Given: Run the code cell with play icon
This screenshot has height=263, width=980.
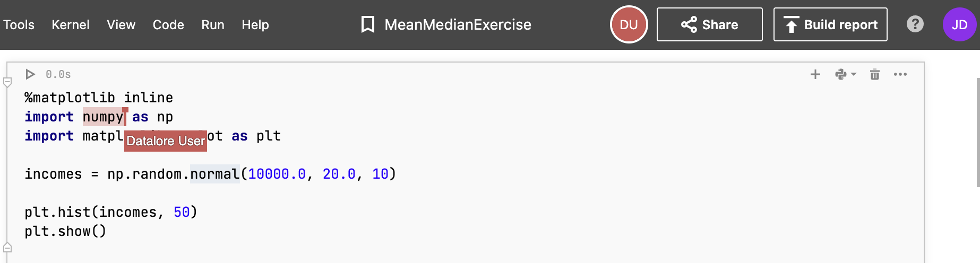Looking at the screenshot, I should click(30, 74).
